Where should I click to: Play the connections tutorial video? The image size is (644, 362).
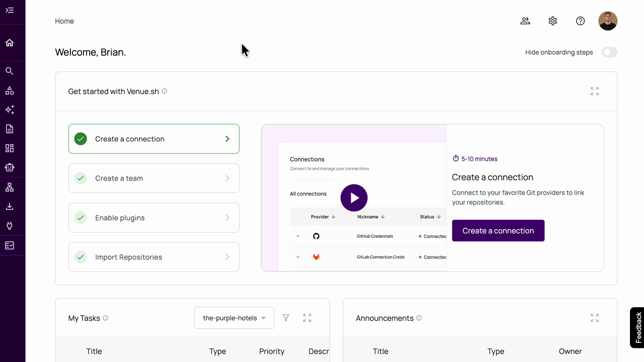pos(354,198)
